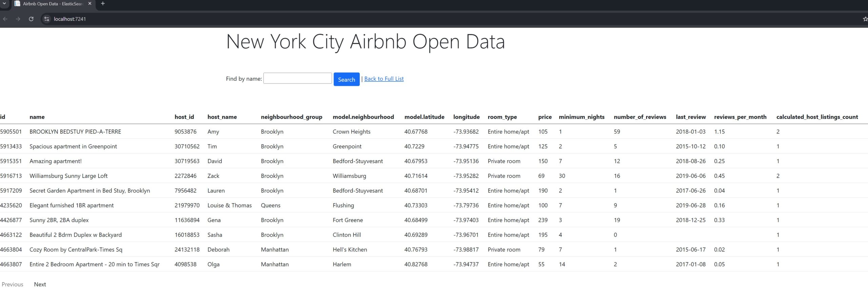Select Elegant furnished 1BR apartment listing
This screenshot has width=868, height=304.
pyautogui.click(x=72, y=205)
